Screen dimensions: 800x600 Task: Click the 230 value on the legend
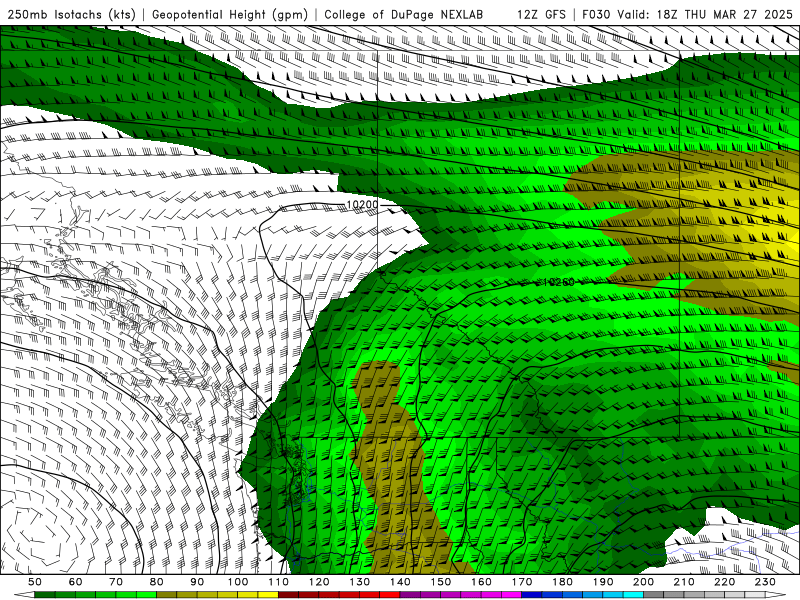click(x=765, y=582)
